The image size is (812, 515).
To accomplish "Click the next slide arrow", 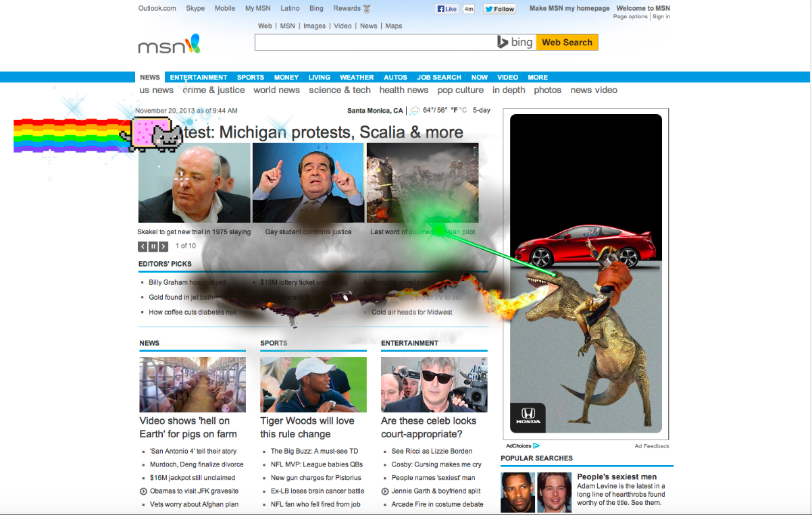I will 163,246.
